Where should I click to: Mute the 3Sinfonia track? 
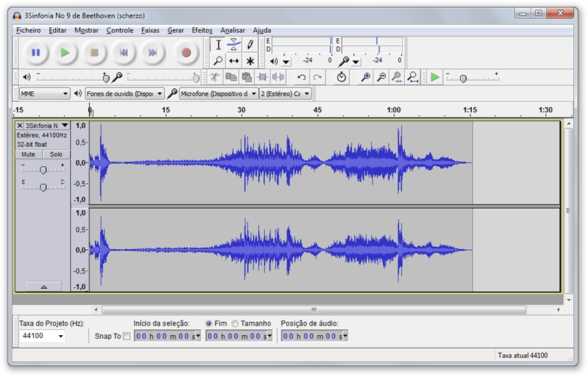click(29, 154)
